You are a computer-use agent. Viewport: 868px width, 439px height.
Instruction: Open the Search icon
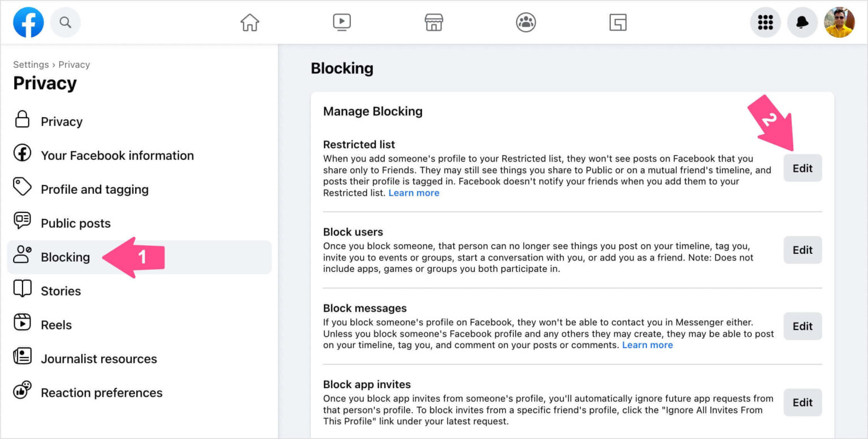(65, 22)
